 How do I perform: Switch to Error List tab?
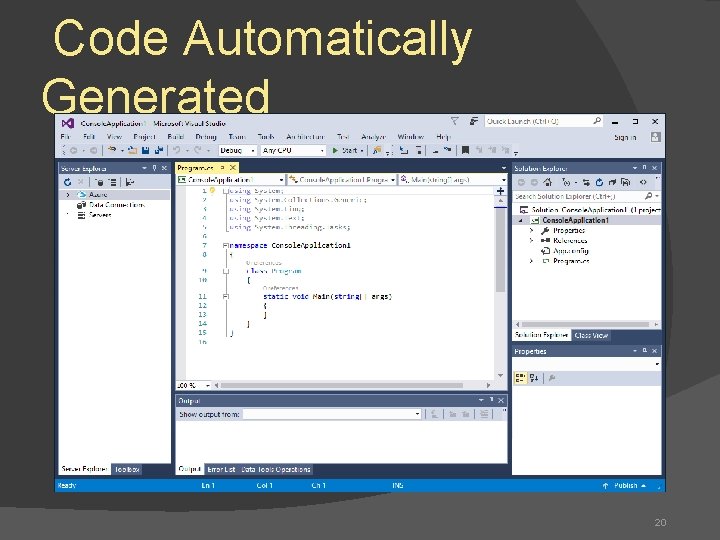[x=221, y=469]
